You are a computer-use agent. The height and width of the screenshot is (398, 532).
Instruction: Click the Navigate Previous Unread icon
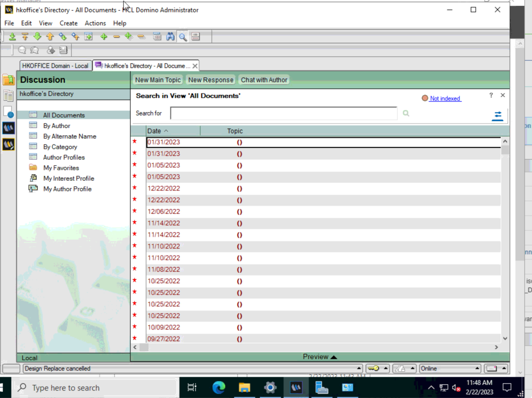click(75, 37)
